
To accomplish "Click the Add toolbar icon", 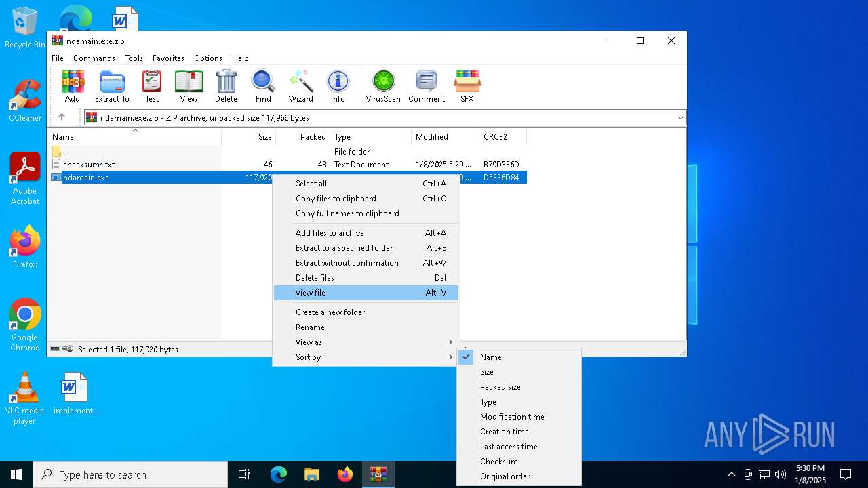I will pos(73,87).
